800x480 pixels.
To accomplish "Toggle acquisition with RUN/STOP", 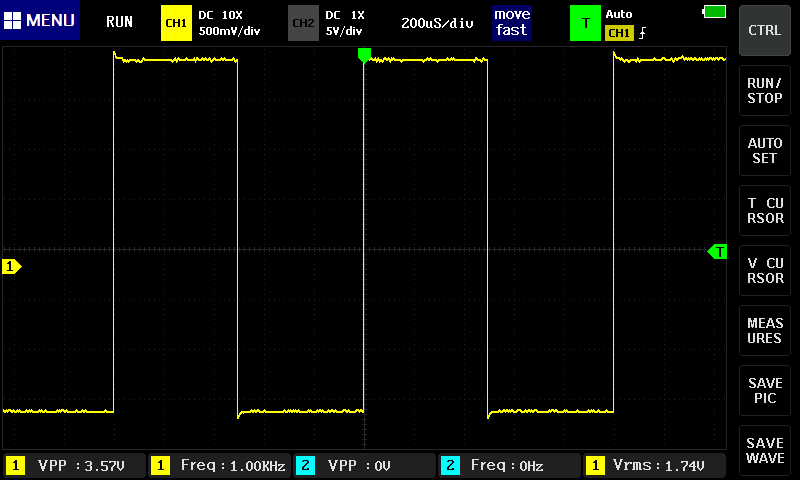I will [x=765, y=90].
